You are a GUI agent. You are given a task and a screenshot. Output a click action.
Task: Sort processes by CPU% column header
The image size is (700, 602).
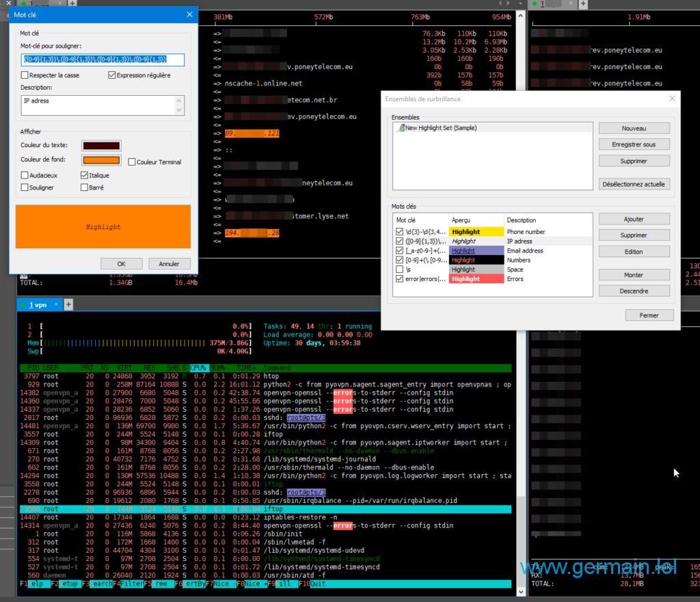(198, 368)
